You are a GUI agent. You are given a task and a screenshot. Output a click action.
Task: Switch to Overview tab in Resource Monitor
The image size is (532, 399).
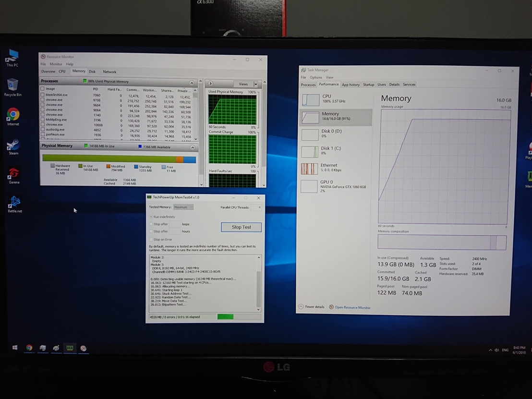(48, 71)
